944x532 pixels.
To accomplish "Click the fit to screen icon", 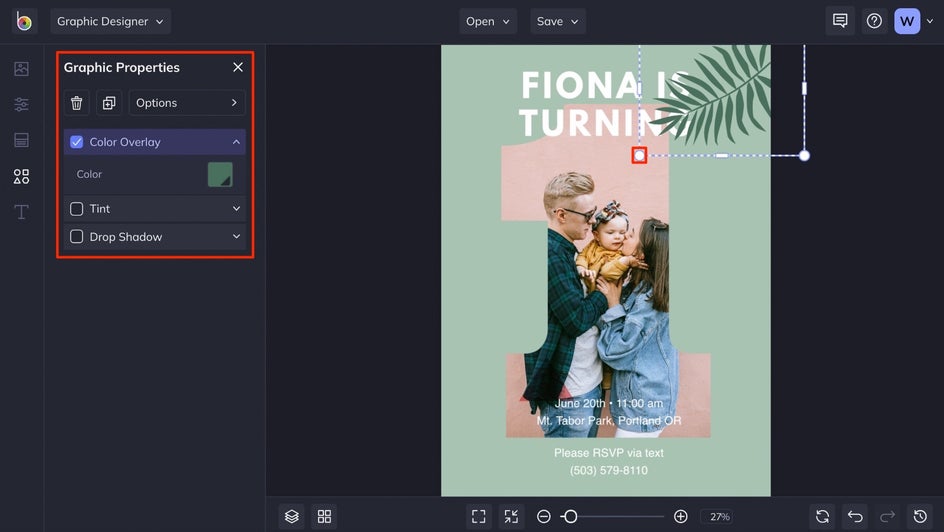I will pyautogui.click(x=479, y=516).
